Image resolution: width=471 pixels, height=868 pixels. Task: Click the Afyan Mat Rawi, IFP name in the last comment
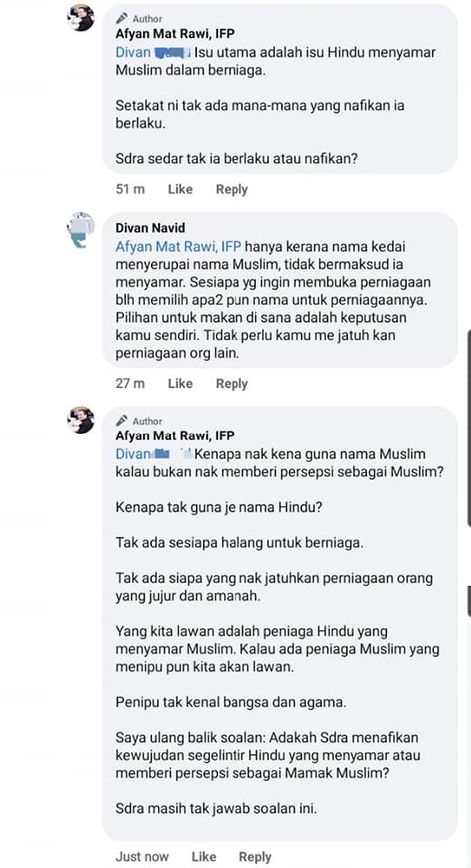tap(174, 436)
